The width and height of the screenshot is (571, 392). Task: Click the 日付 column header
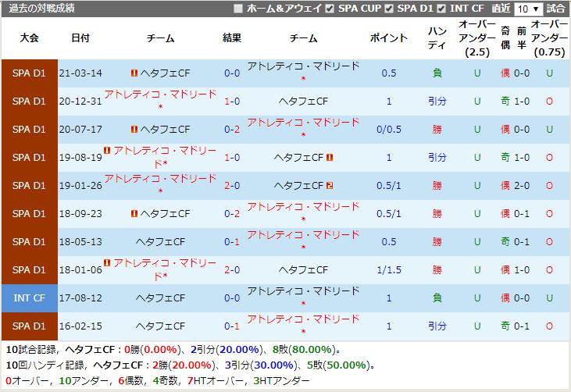pyautogui.click(x=80, y=37)
